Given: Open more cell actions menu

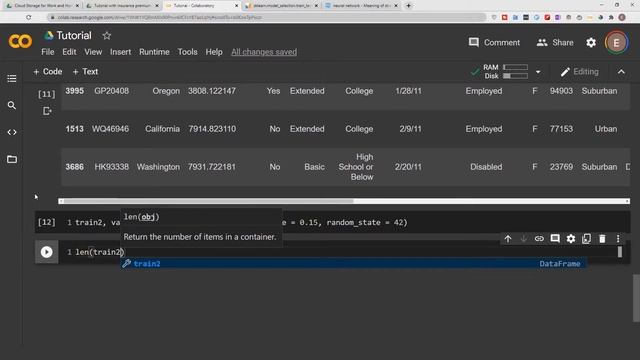Looking at the screenshot, I should coord(618,239).
